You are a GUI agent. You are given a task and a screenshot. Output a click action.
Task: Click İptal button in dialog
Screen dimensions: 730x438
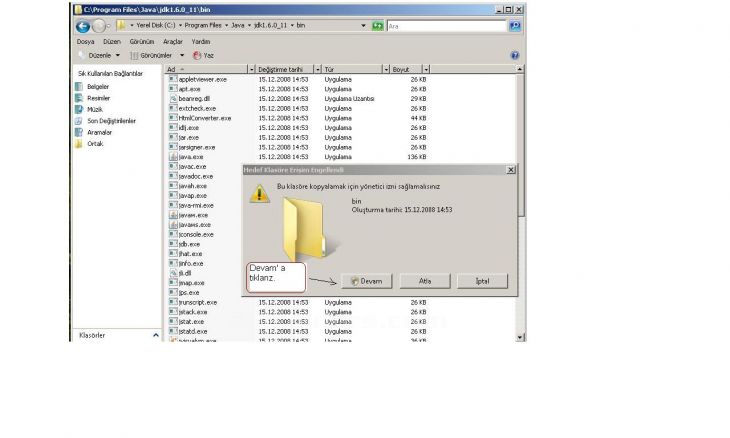click(482, 281)
